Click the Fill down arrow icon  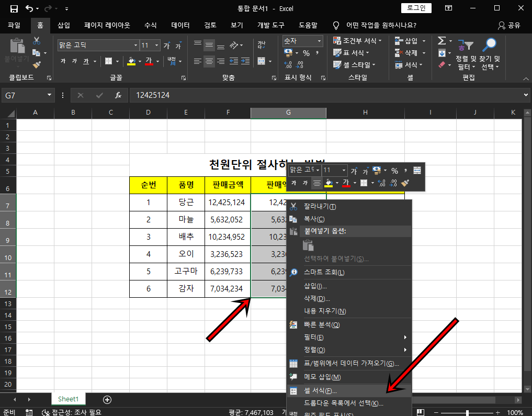click(442, 53)
